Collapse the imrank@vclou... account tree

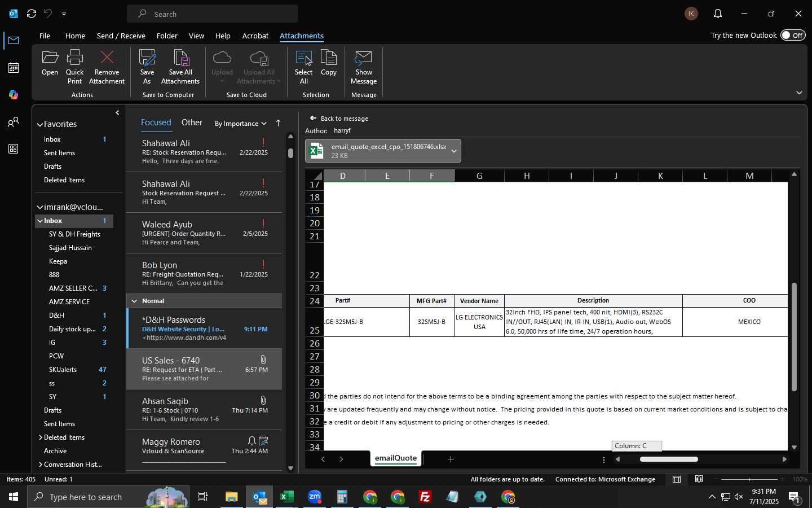40,207
